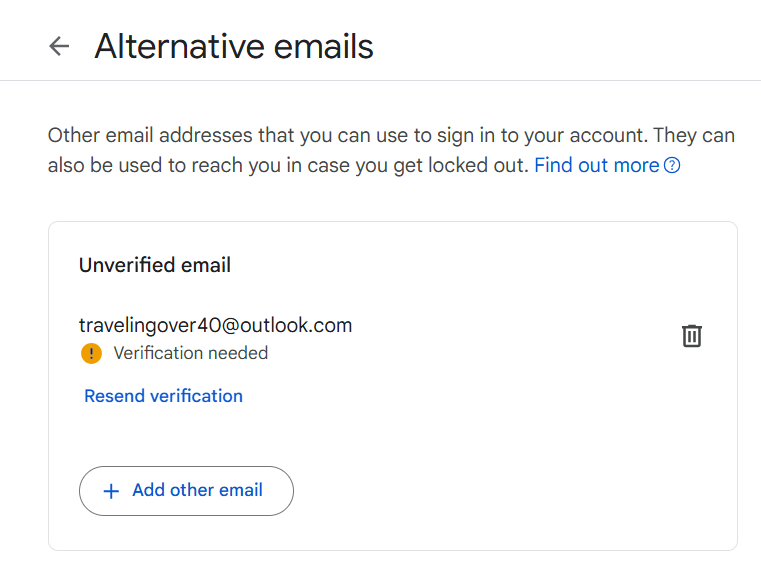Click the word 'Alternative' in the page title

click(179, 47)
